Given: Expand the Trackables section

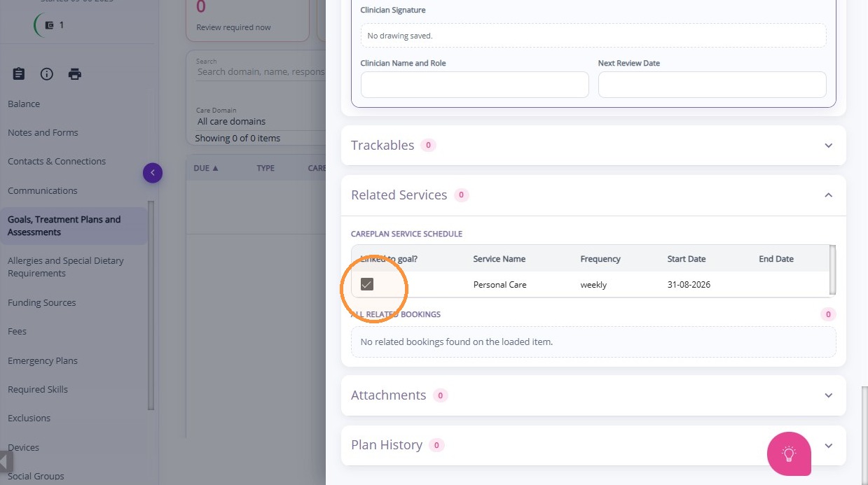Looking at the screenshot, I should coord(828,146).
